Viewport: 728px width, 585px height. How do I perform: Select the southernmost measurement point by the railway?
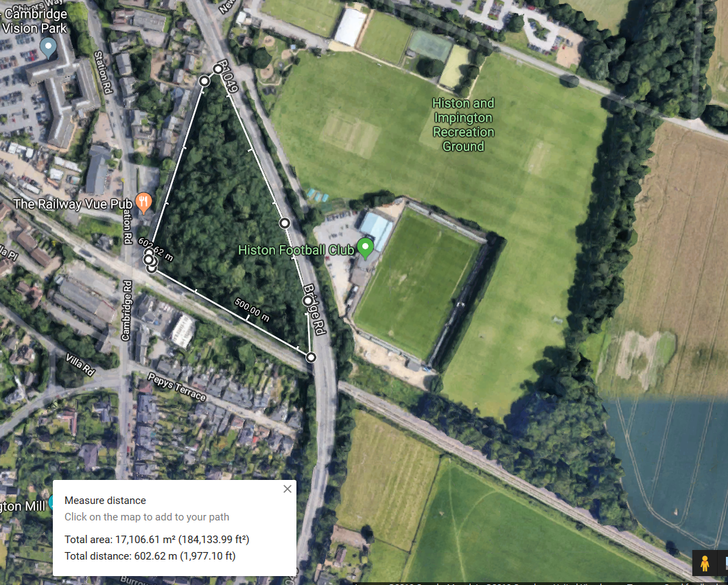311,357
